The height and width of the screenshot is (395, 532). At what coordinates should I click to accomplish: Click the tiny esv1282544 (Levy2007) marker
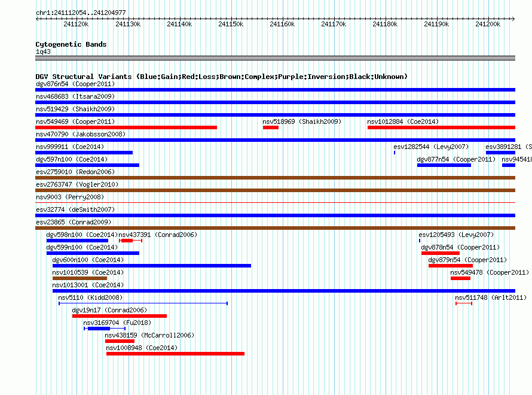[395, 153]
